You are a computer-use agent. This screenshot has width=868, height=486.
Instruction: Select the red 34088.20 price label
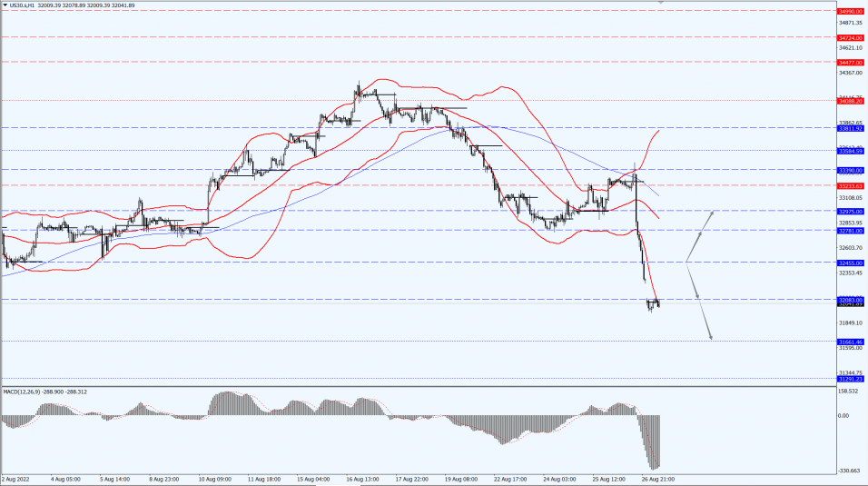[x=850, y=102]
